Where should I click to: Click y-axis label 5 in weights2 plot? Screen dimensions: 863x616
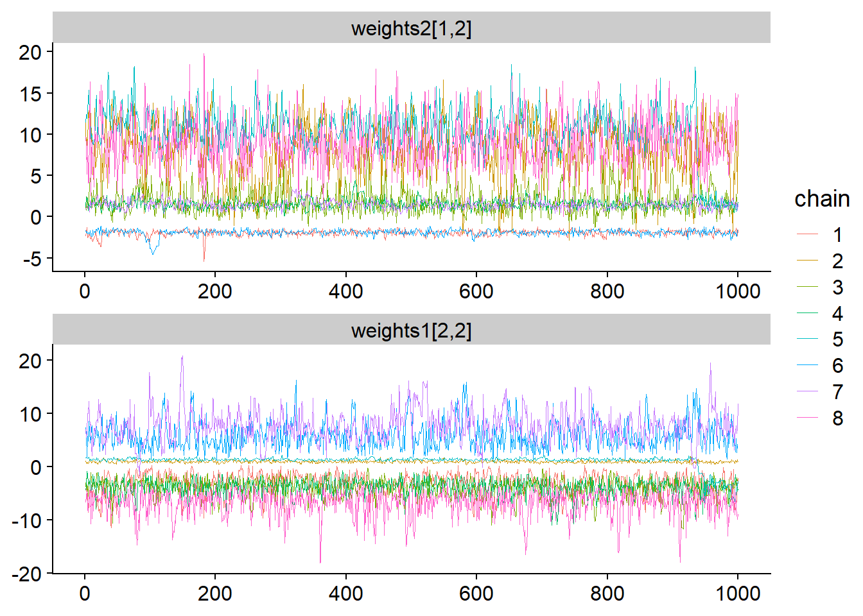[x=36, y=176]
